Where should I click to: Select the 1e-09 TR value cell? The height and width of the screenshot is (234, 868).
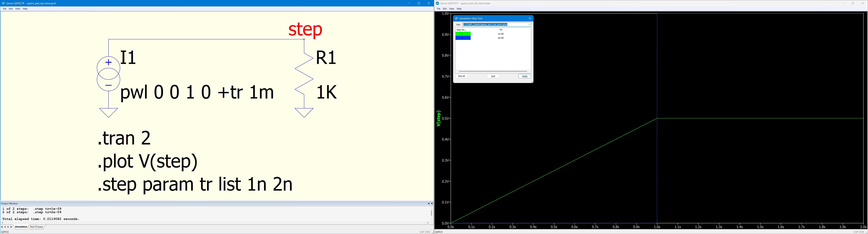[x=501, y=34]
